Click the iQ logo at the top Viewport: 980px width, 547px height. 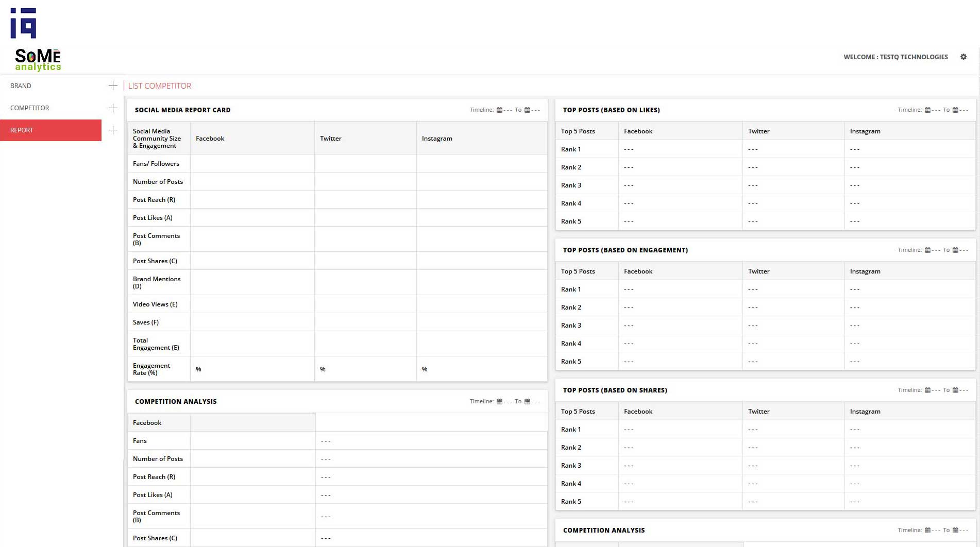pyautogui.click(x=23, y=23)
